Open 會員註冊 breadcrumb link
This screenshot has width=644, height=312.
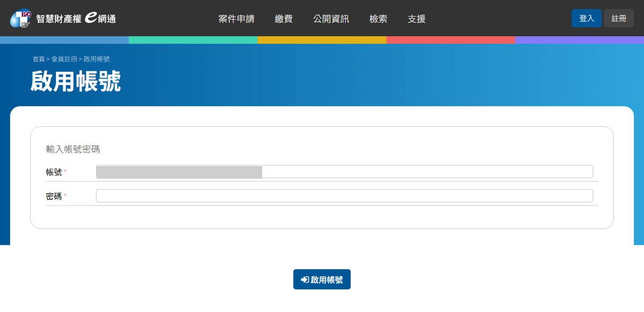point(64,59)
